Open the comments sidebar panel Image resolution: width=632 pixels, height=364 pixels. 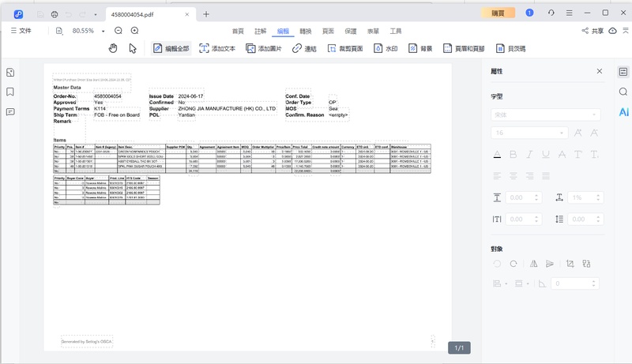[x=10, y=111]
